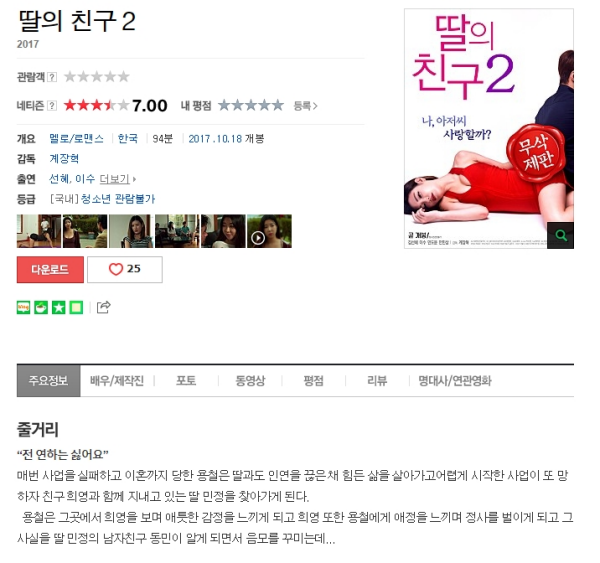The width and height of the screenshot is (600, 563).
Task: Open the 포토 tab
Action: click(x=186, y=381)
